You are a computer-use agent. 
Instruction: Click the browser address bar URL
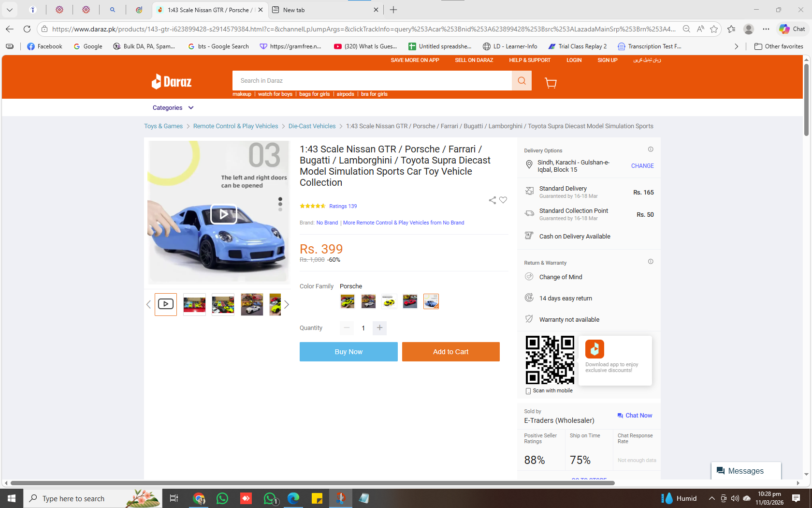point(363,29)
